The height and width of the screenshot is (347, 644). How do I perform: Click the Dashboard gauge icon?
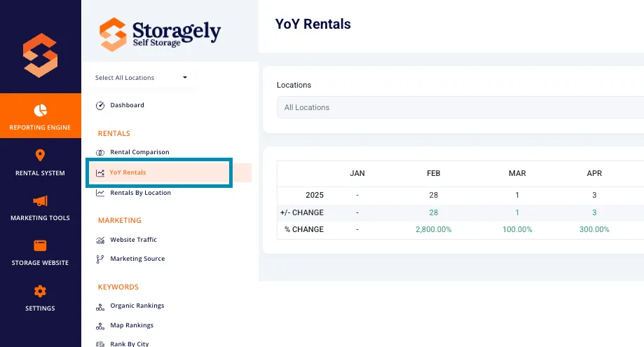pyautogui.click(x=100, y=106)
